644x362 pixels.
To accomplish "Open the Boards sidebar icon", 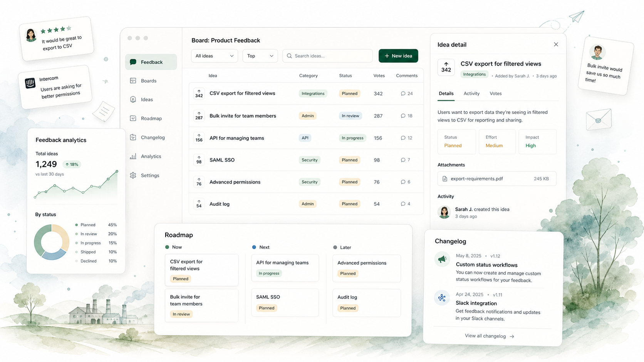I will [x=133, y=81].
